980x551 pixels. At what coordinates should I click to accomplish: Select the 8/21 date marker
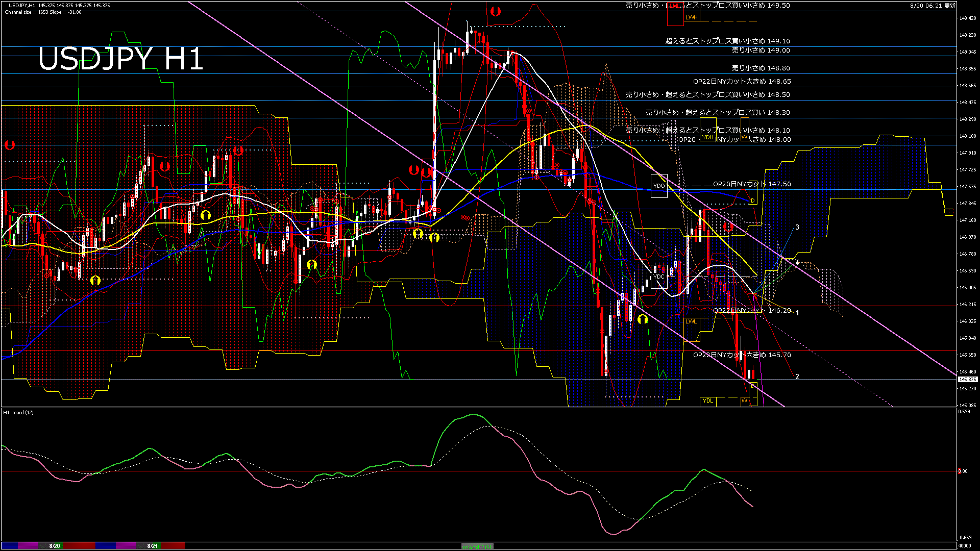click(152, 546)
